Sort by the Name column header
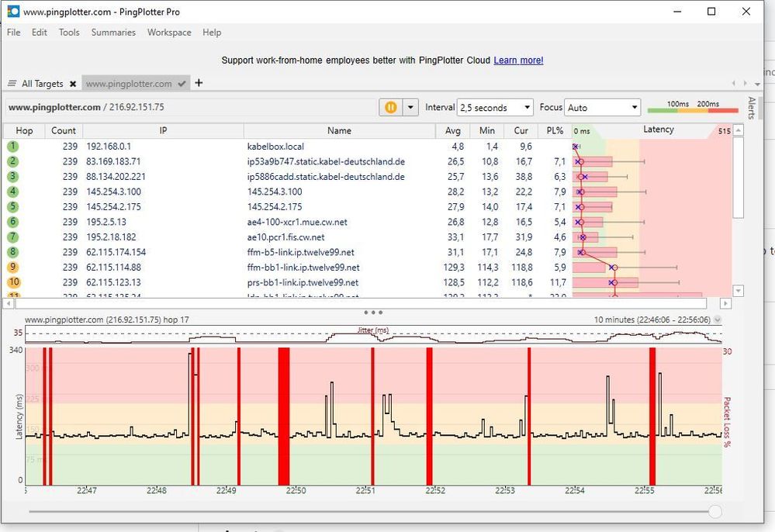 [339, 131]
